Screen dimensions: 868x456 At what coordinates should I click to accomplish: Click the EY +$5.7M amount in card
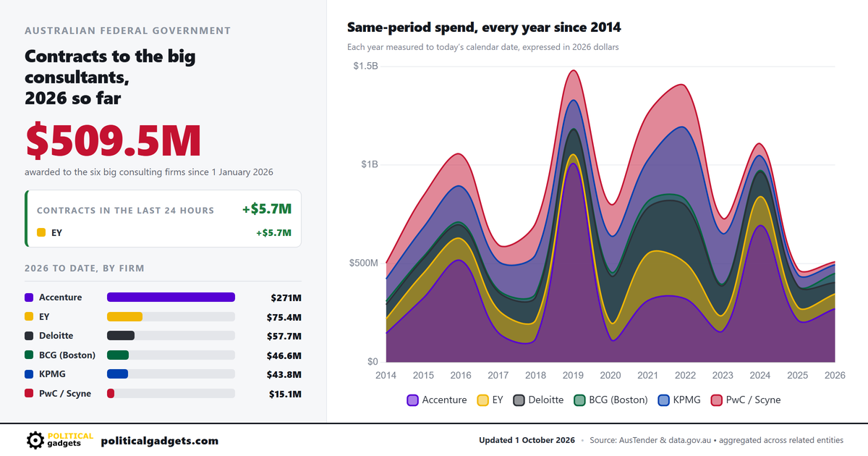tap(273, 233)
